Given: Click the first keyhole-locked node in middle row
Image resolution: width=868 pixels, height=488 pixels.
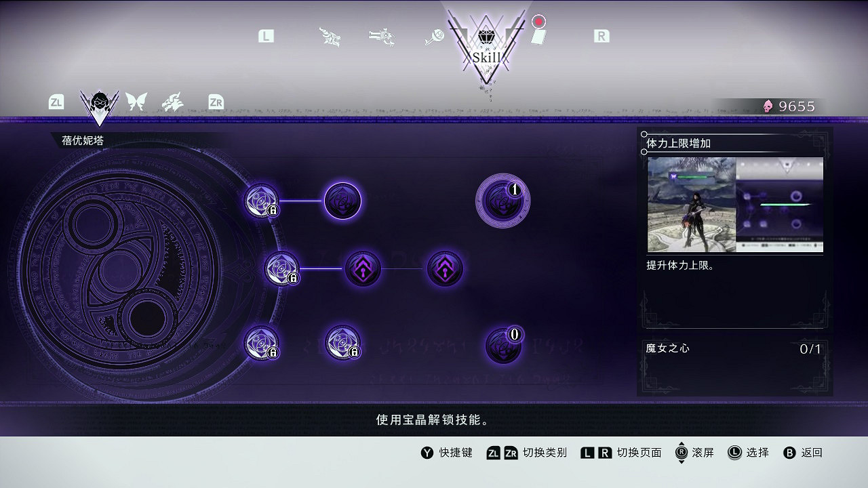Looking at the screenshot, I should pos(363,269).
